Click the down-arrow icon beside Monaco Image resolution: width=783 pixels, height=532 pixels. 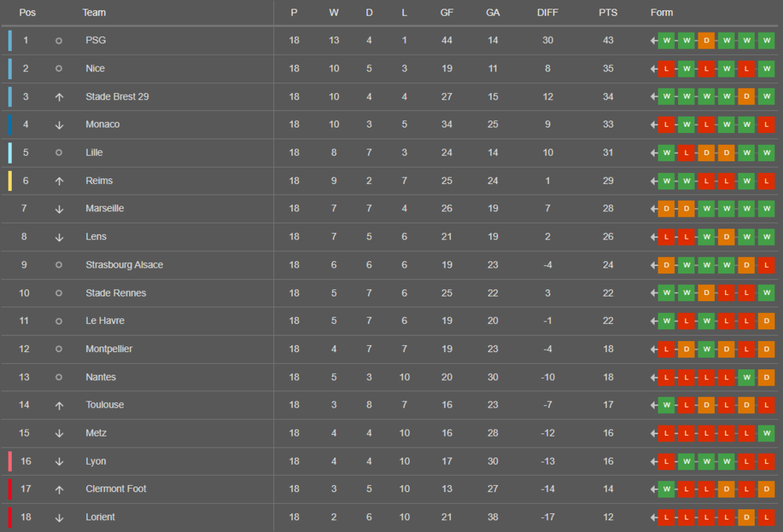tap(59, 124)
